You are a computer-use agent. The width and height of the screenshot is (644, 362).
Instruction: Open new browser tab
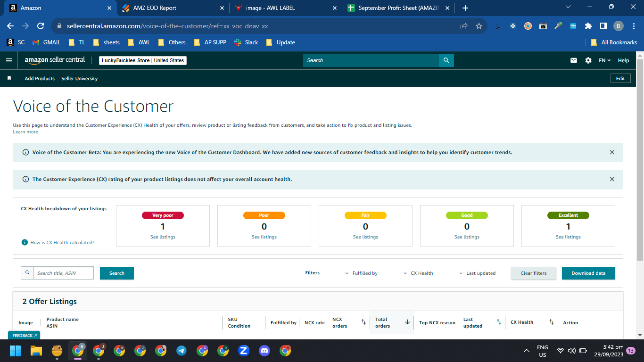pos(465,8)
